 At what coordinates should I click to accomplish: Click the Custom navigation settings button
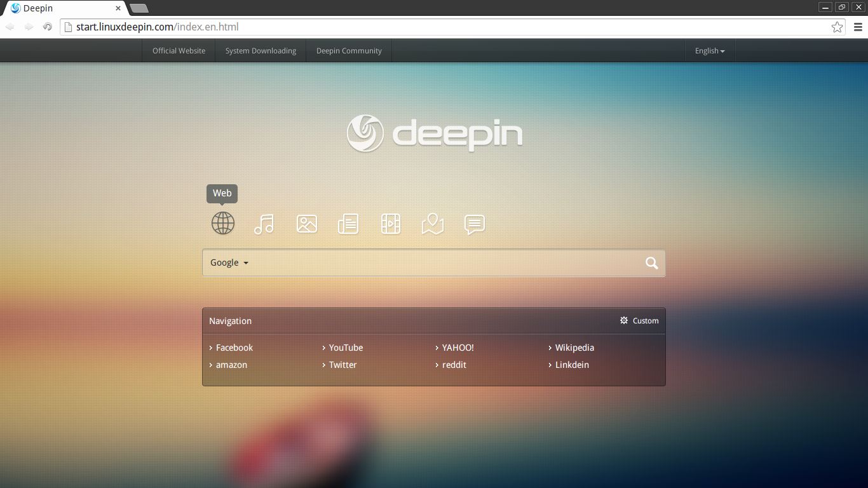coord(639,320)
